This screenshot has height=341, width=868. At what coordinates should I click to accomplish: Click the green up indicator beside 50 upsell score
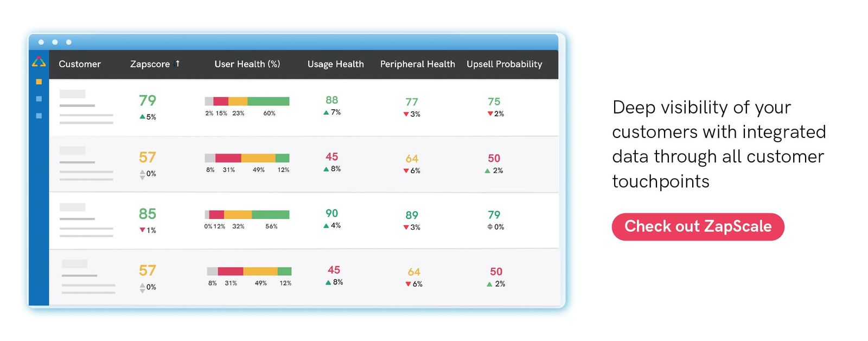(x=487, y=171)
